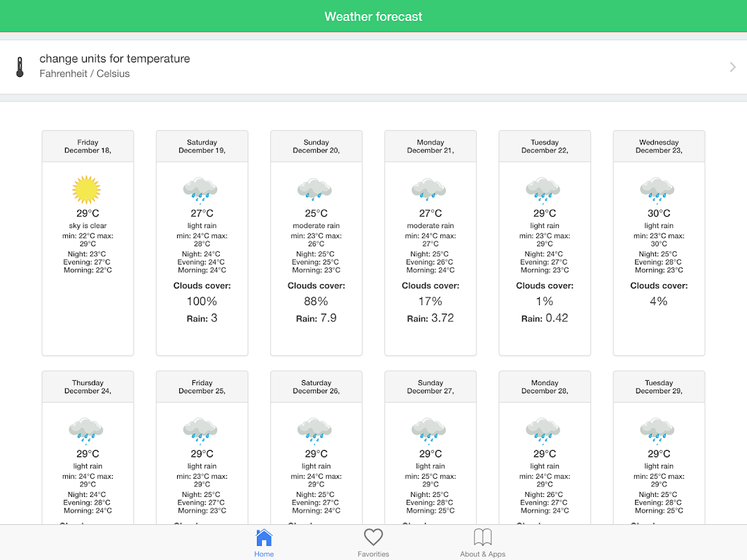
Task: Select the Home tab label
Action: [x=264, y=554]
